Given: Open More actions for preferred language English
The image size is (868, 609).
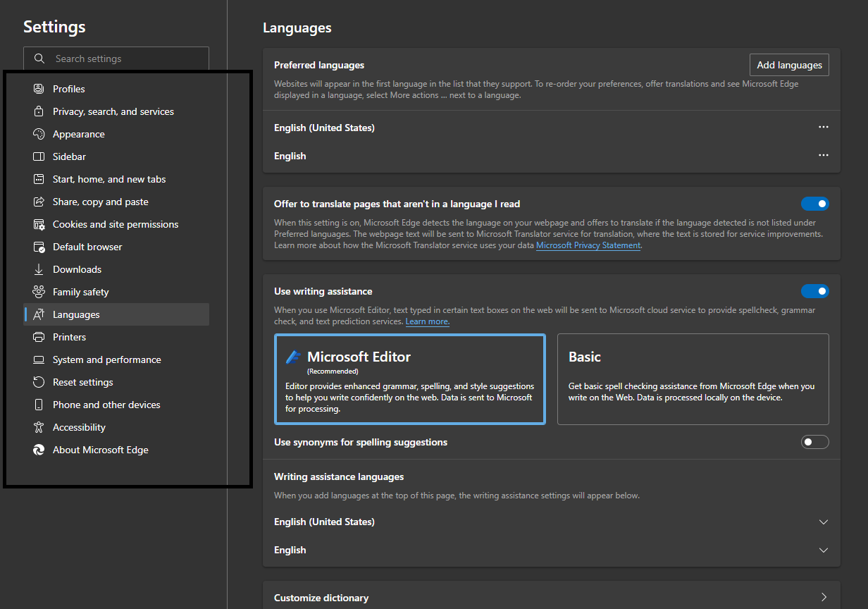Looking at the screenshot, I should [823, 156].
